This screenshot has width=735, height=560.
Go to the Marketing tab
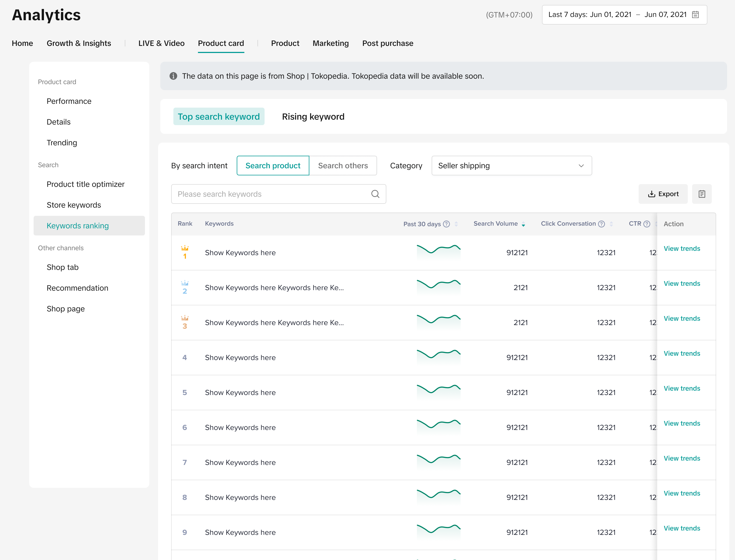[x=331, y=43]
